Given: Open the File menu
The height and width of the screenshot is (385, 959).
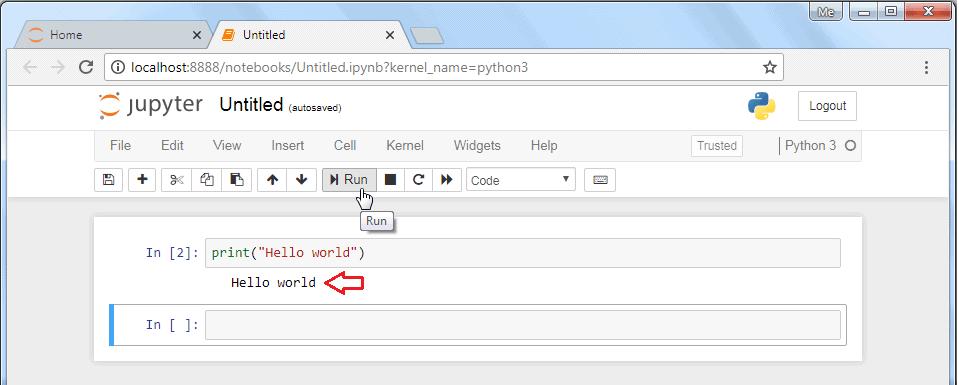Looking at the screenshot, I should [120, 146].
